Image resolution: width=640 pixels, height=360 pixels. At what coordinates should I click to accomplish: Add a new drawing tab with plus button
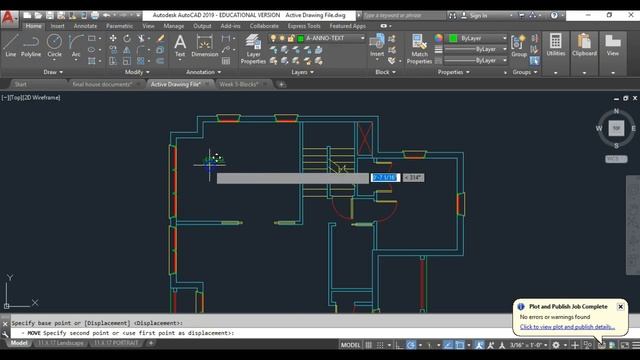[281, 84]
